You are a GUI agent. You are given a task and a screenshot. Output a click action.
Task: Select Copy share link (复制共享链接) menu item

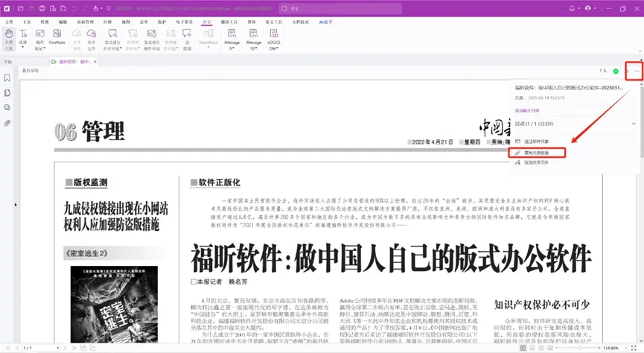pos(537,153)
